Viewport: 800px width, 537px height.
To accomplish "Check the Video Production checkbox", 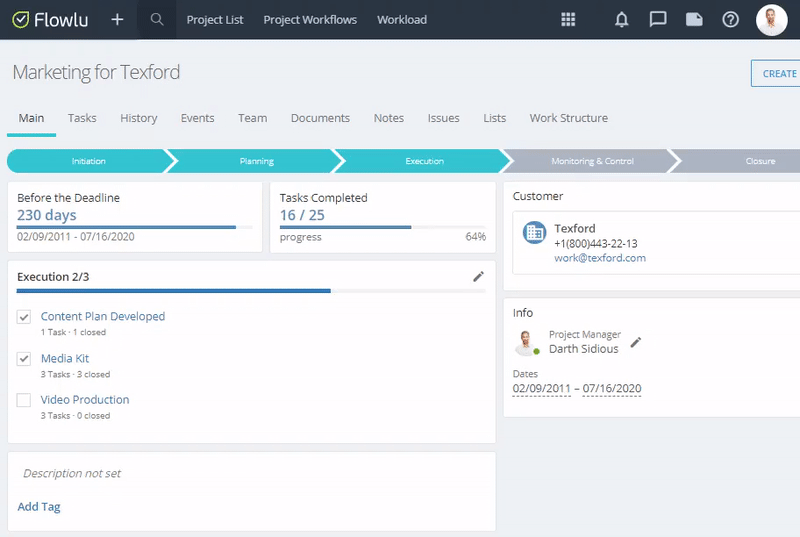I will pyautogui.click(x=24, y=400).
